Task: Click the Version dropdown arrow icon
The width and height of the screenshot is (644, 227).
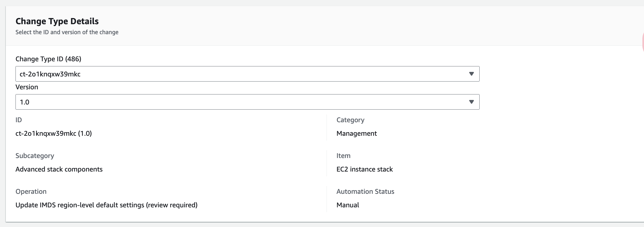Action: point(471,102)
